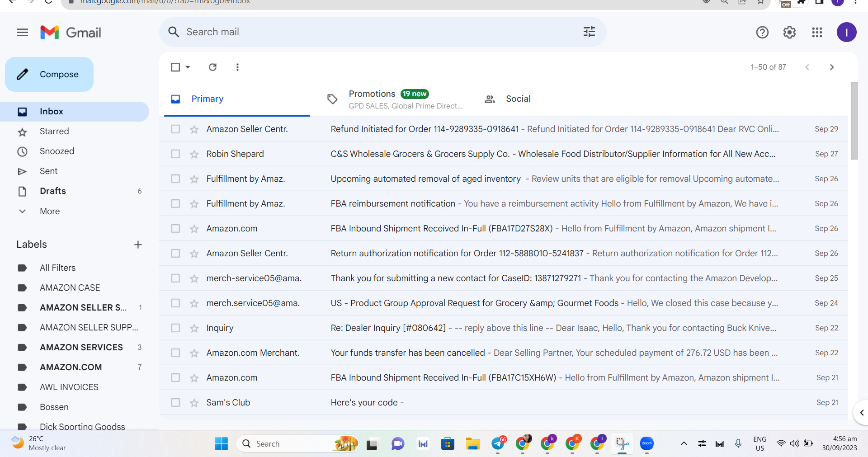Show the side panel arrow
868x457 pixels.
[861, 413]
